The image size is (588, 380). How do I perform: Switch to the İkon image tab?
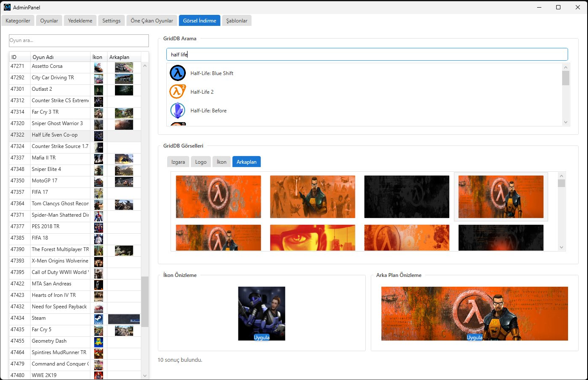click(x=221, y=162)
